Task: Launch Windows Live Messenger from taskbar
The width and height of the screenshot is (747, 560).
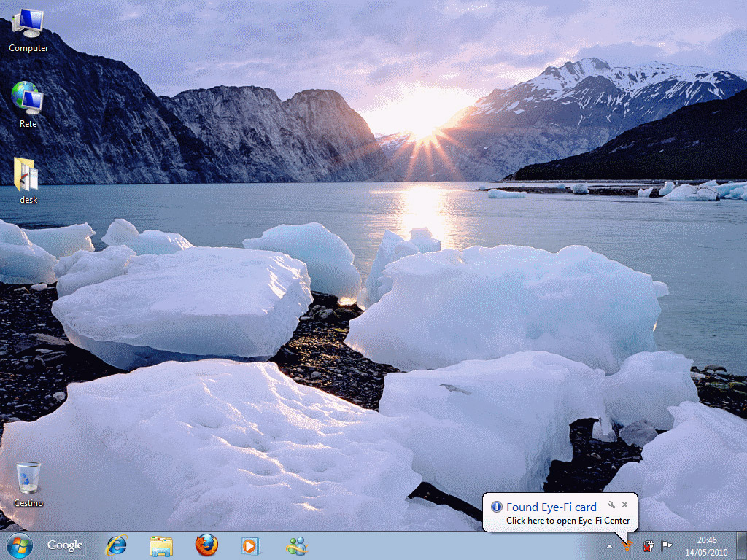Action: click(296, 545)
